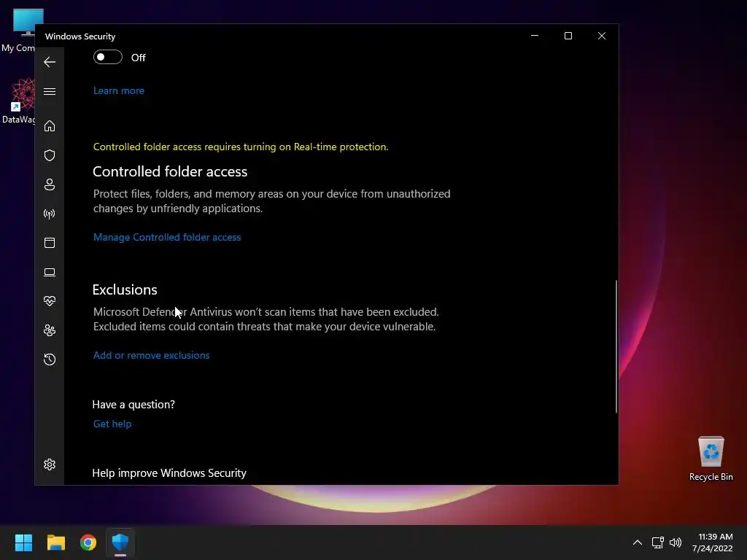The height and width of the screenshot is (560, 747).
Task: Open Device performance & health heart icon
Action: (x=50, y=301)
